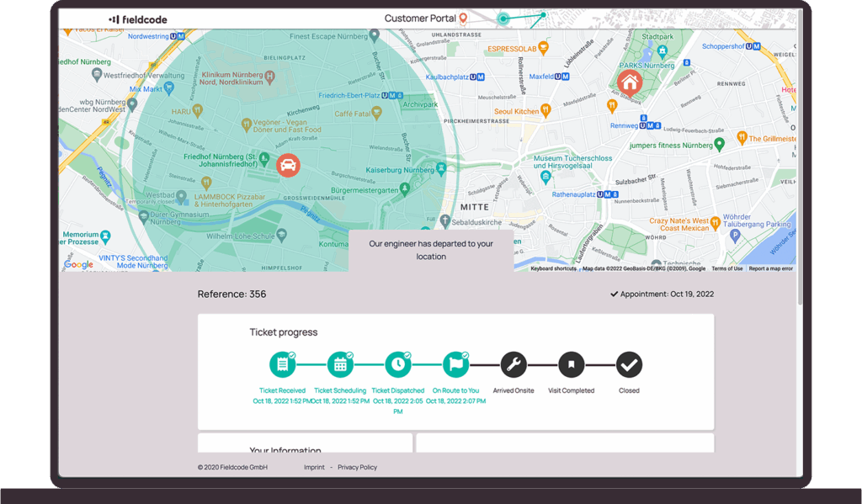Click the Closed checkmark step icon

point(629,364)
